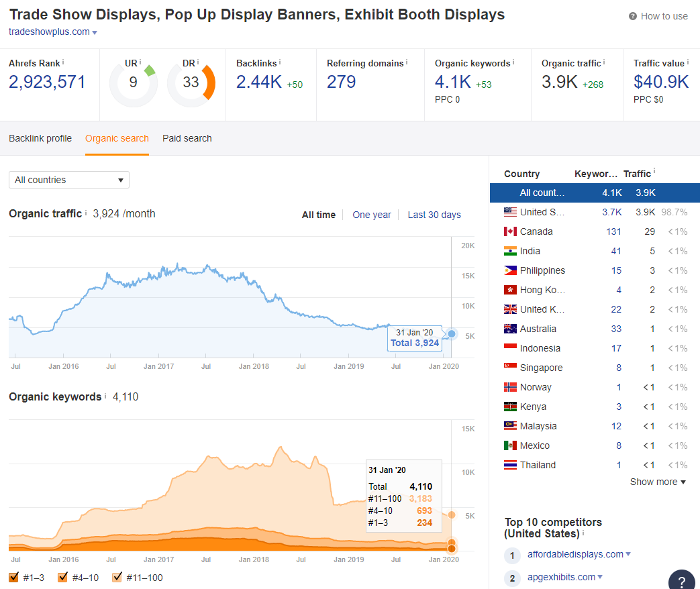Expand the Show more countries list

(658, 482)
